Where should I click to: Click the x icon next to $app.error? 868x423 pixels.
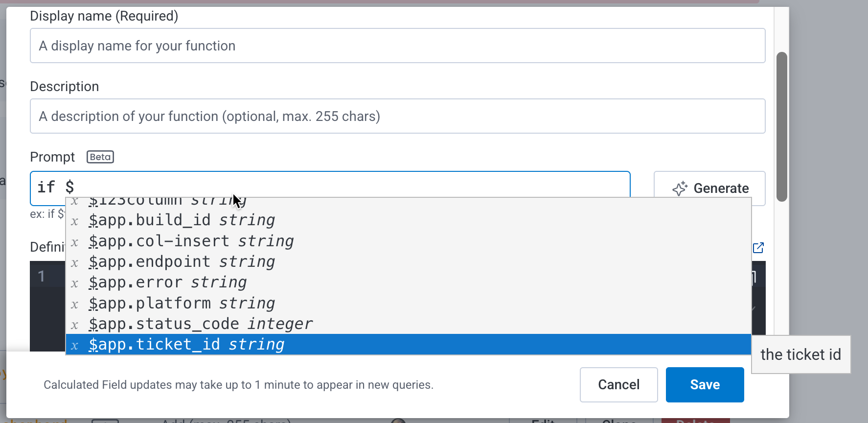[x=74, y=283]
